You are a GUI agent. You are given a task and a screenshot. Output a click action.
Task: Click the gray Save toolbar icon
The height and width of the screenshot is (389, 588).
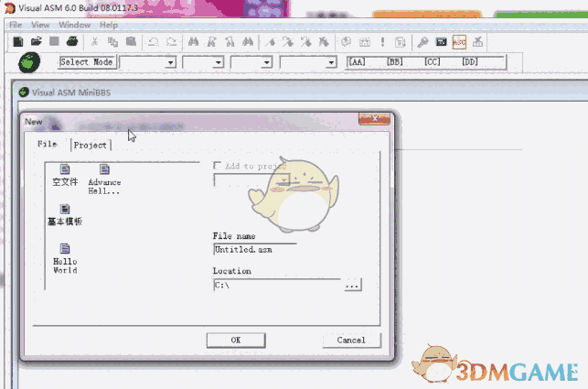54,41
